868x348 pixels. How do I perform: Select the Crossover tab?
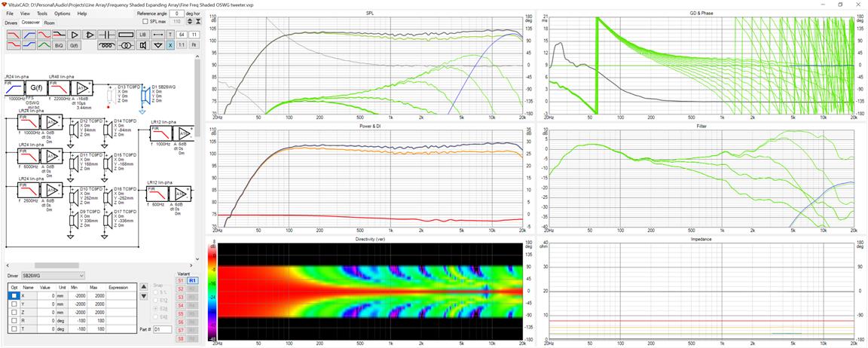[x=30, y=22]
